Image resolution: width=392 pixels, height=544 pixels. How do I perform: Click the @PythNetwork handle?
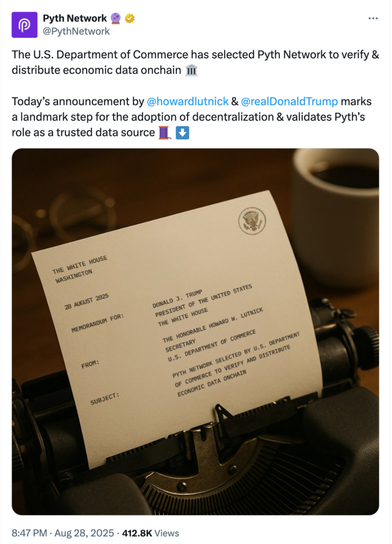click(x=76, y=31)
